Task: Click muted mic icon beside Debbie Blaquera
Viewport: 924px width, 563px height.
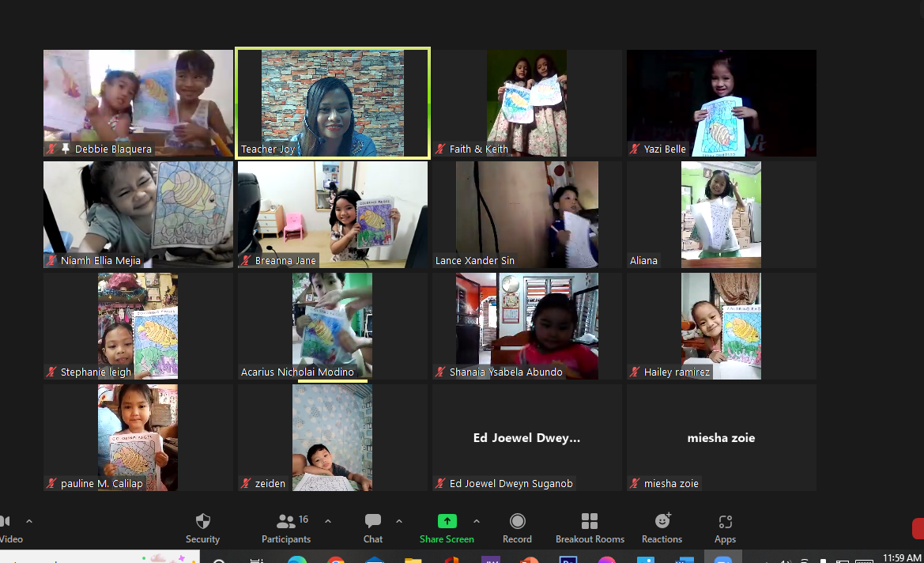Action: tap(51, 149)
